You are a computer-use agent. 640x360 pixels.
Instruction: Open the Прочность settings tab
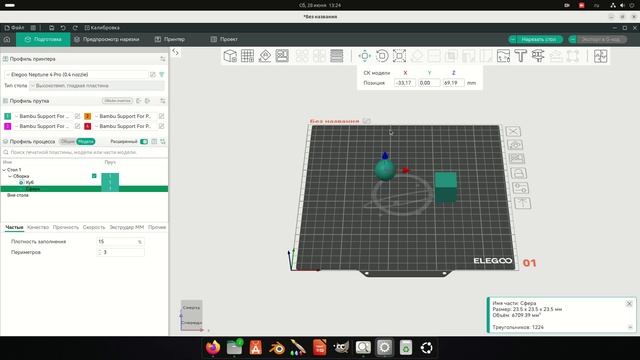point(66,227)
